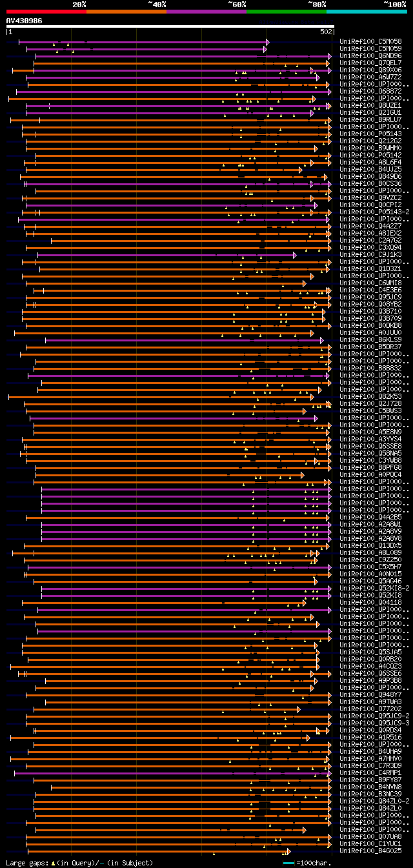Click the green ~80% identity legend segment
The image size is (413, 868).
coord(286,11)
